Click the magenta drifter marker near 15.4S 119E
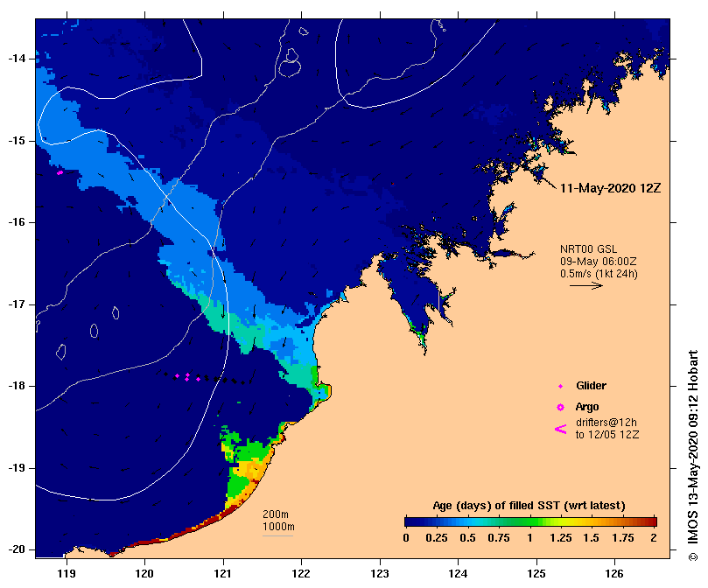This screenshot has height=588, width=708. tap(60, 172)
